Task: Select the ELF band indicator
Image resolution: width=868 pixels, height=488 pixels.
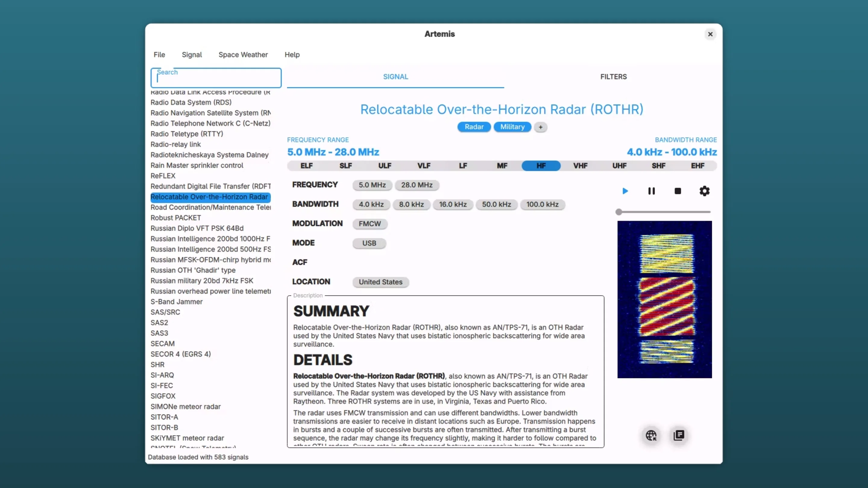Action: click(306, 166)
